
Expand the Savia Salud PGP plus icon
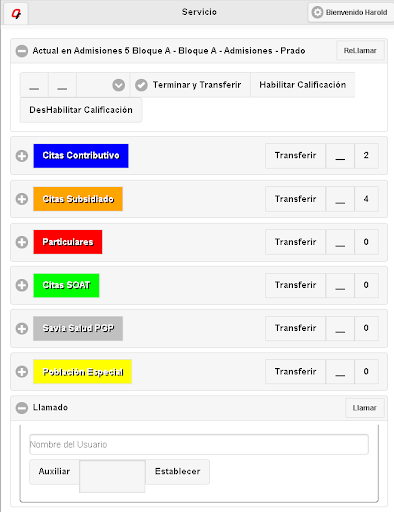pos(22,328)
